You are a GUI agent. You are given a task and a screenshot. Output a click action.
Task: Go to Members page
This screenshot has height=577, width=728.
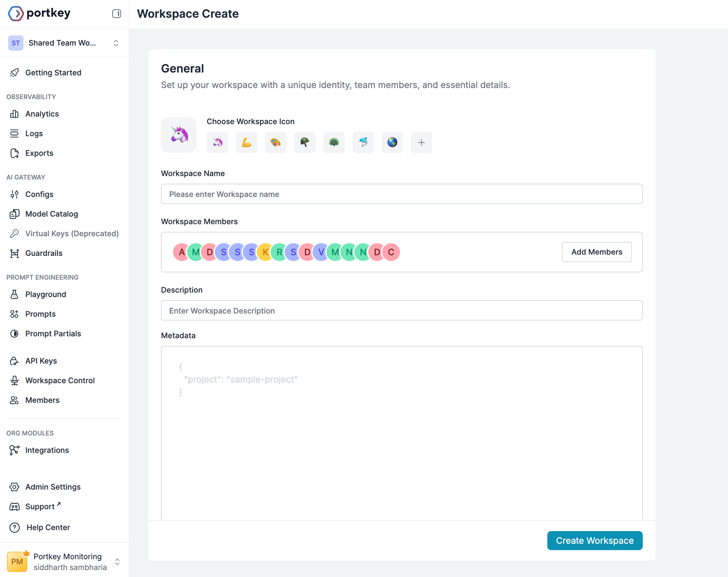[42, 400]
